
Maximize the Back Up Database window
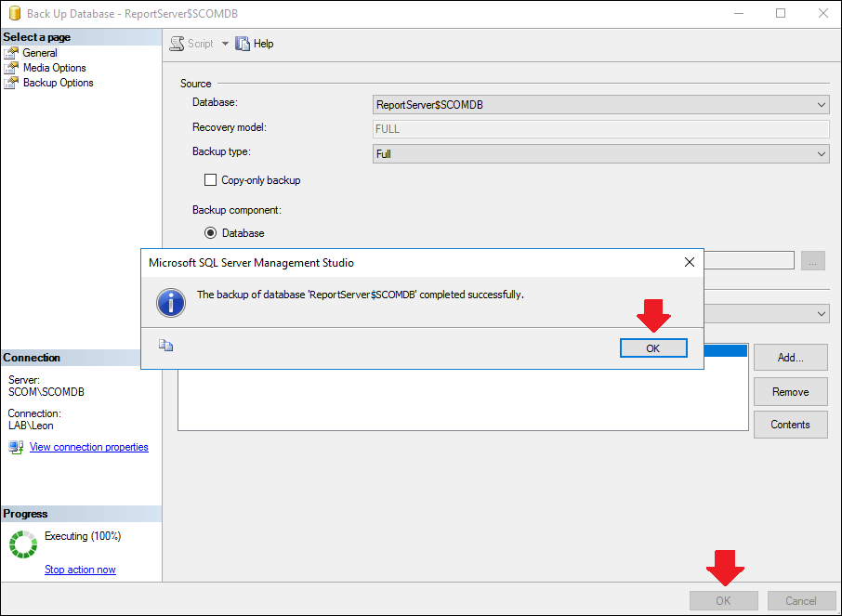781,13
